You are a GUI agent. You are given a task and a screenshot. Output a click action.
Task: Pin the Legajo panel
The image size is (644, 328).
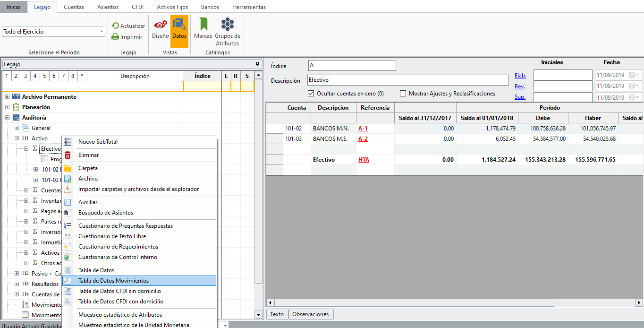257,64
